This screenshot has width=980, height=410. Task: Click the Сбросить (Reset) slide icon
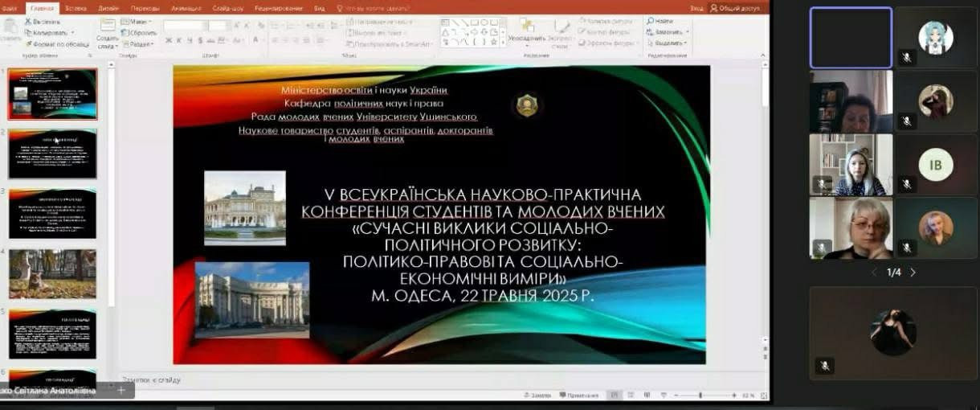[x=125, y=33]
